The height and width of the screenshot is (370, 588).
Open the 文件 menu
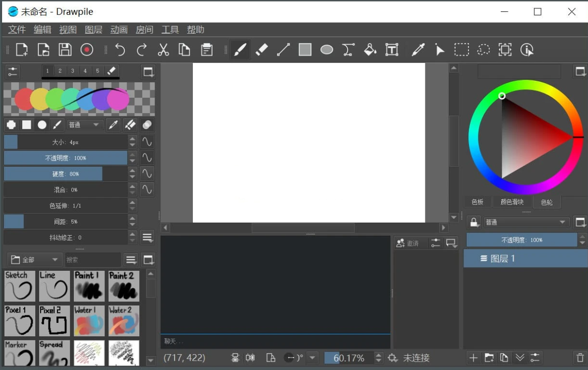coord(16,29)
